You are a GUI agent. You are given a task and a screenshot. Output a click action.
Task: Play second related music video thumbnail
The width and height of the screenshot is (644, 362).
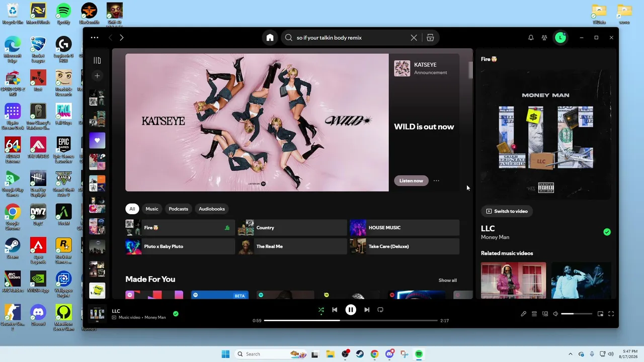[581, 280]
